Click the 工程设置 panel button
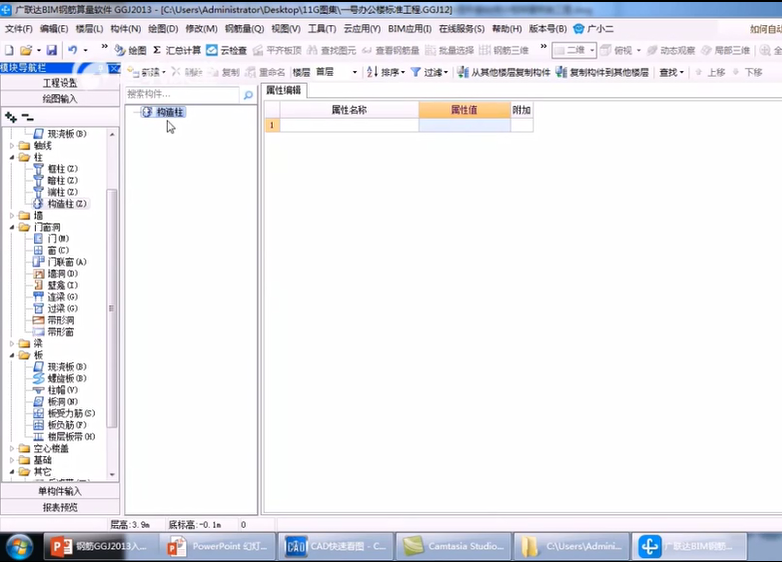The image size is (782, 562). [x=60, y=83]
